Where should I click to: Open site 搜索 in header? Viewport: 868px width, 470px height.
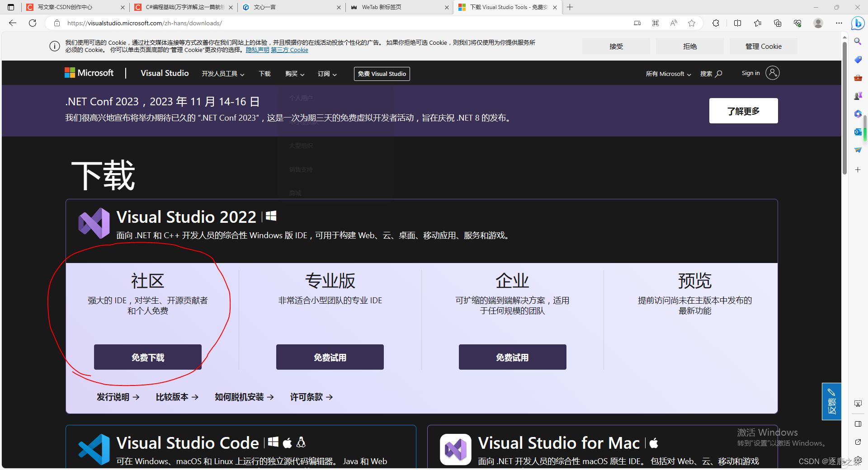(x=711, y=74)
